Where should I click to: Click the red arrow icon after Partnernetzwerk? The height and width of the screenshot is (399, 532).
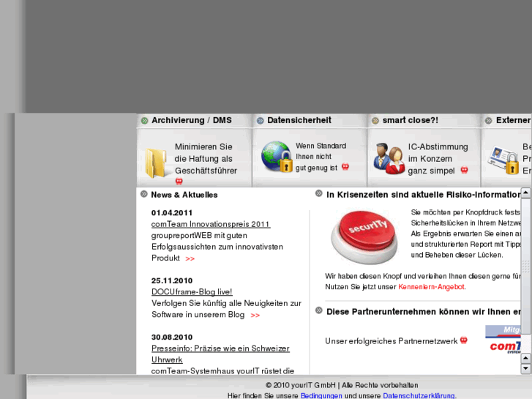pos(463,340)
